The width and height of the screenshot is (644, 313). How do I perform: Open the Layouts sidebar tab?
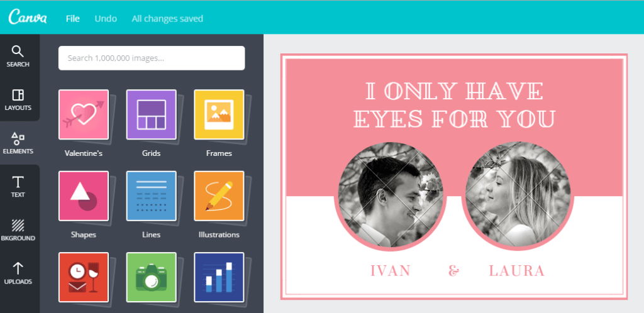pos(18,100)
